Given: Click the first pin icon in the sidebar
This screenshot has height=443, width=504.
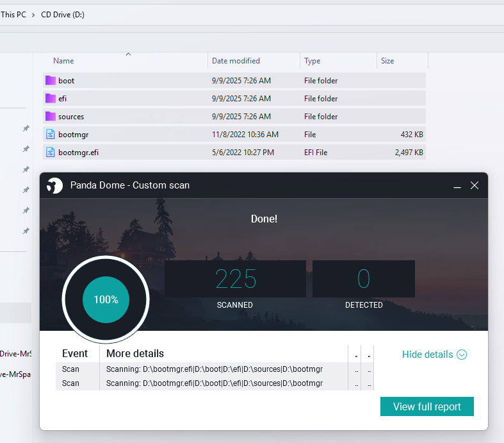Looking at the screenshot, I should tap(26, 128).
